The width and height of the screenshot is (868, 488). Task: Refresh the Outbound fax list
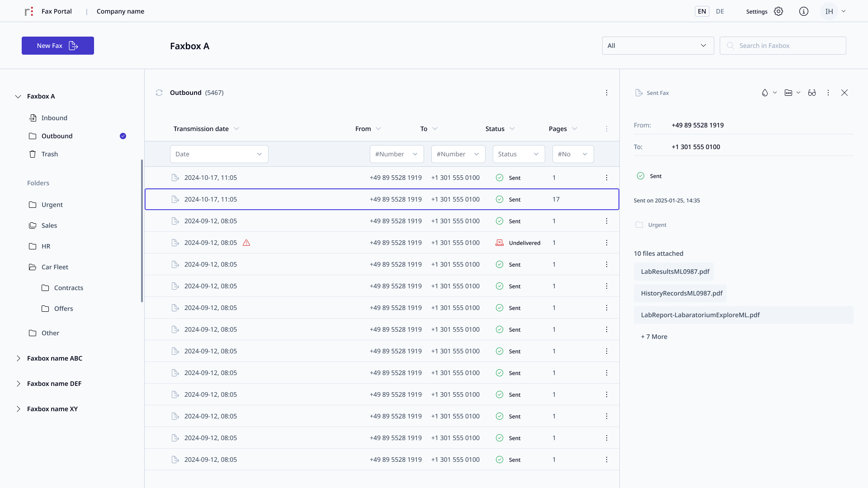pyautogui.click(x=159, y=93)
